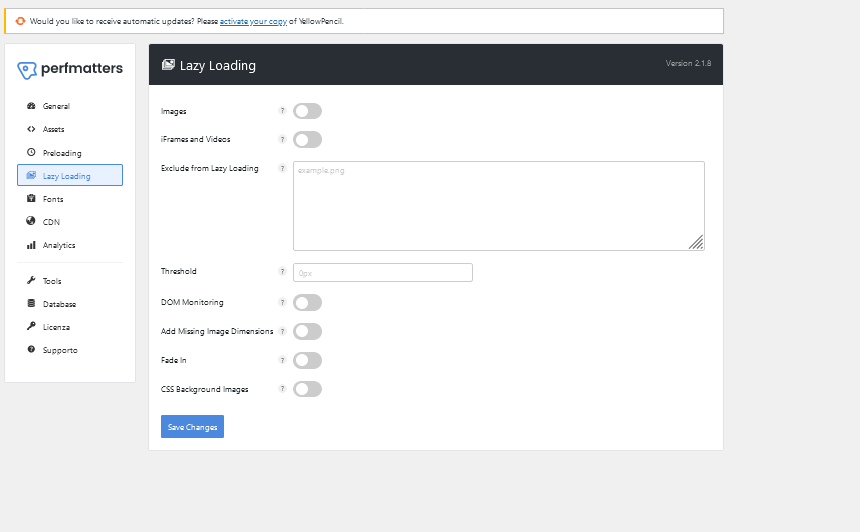The height and width of the screenshot is (532, 860).
Task: Select the Lazy Loading menu item
Action: coord(70,176)
